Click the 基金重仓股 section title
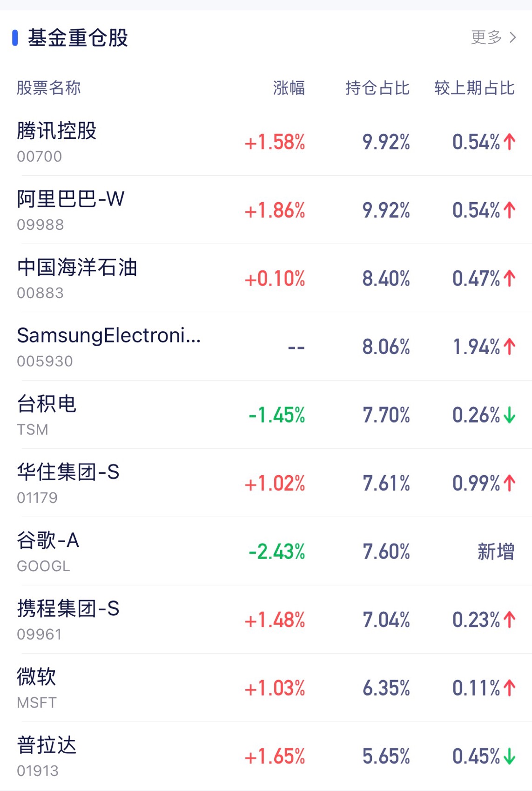532x791 pixels. pos(78,38)
